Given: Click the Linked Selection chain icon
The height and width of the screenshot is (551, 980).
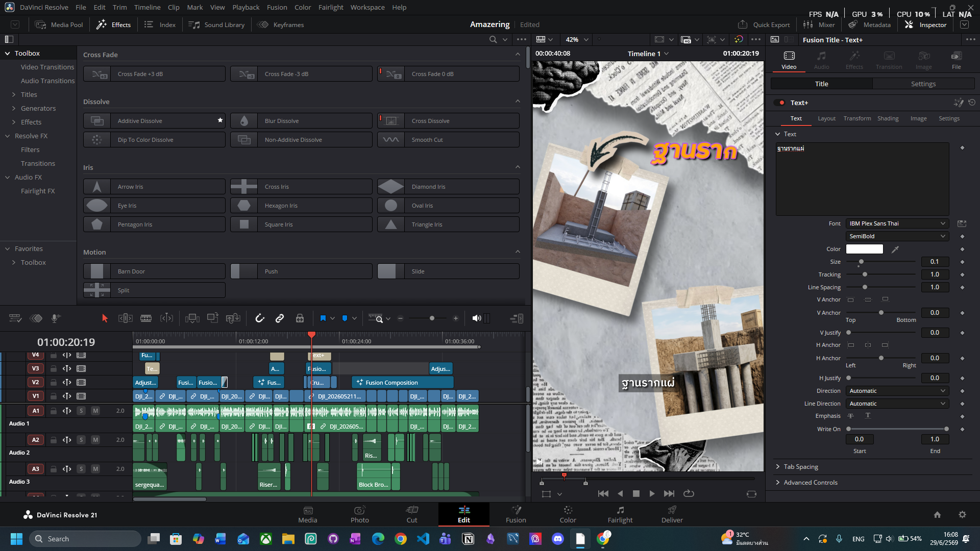Looking at the screenshot, I should (280, 318).
